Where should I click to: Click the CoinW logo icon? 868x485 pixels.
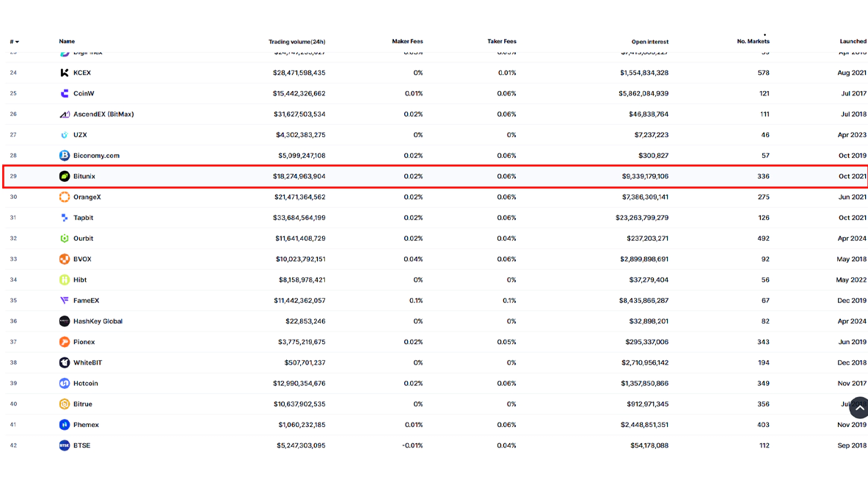(65, 94)
